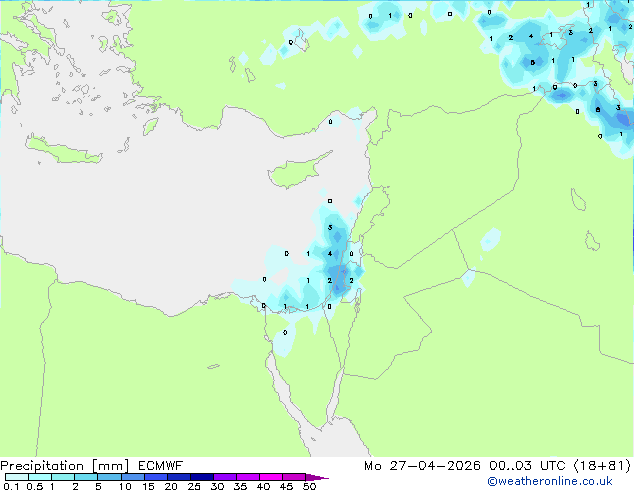Click the 'Precipitation [mm]' title text
634x490 pixels.
(65, 466)
